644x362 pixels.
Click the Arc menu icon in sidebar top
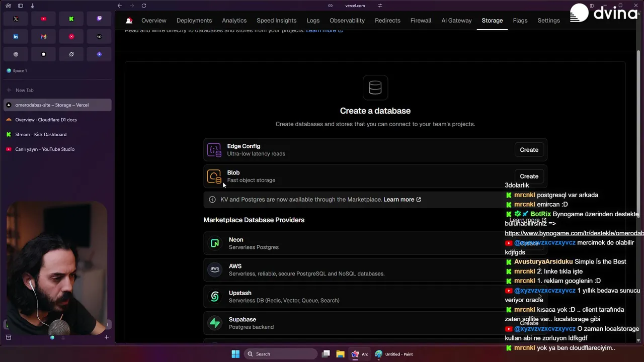click(x=8, y=6)
